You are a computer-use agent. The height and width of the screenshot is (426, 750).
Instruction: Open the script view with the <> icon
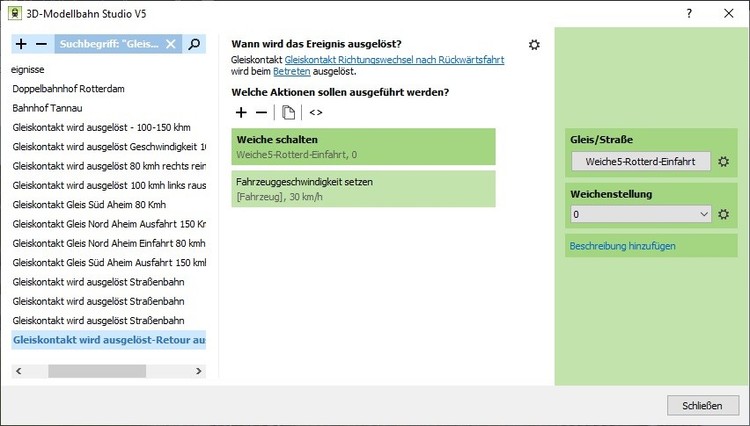coord(316,112)
